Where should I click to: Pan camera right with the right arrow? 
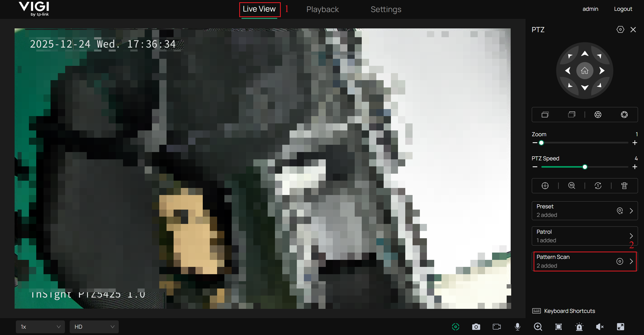(x=602, y=71)
